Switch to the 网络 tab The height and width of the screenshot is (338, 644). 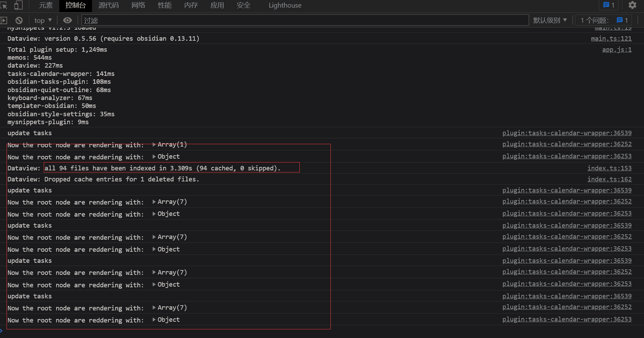click(139, 6)
